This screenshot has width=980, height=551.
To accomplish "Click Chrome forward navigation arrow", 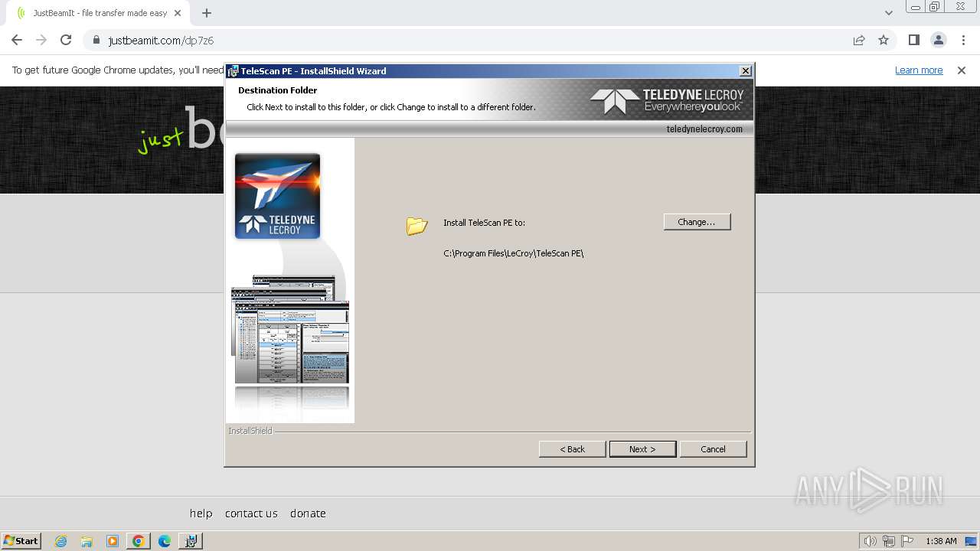I will pyautogui.click(x=41, y=40).
